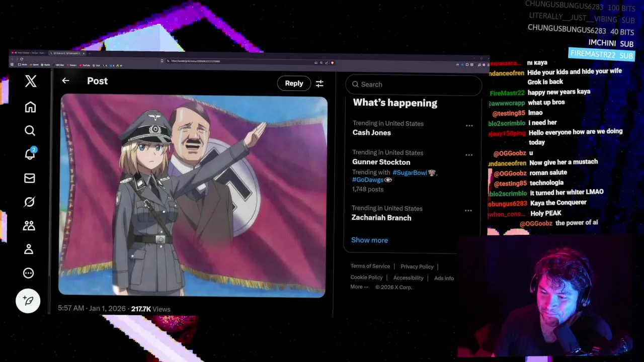Image resolution: width=644 pixels, height=362 pixels.
Task: Go back with the Post arrow
Action: click(x=65, y=80)
